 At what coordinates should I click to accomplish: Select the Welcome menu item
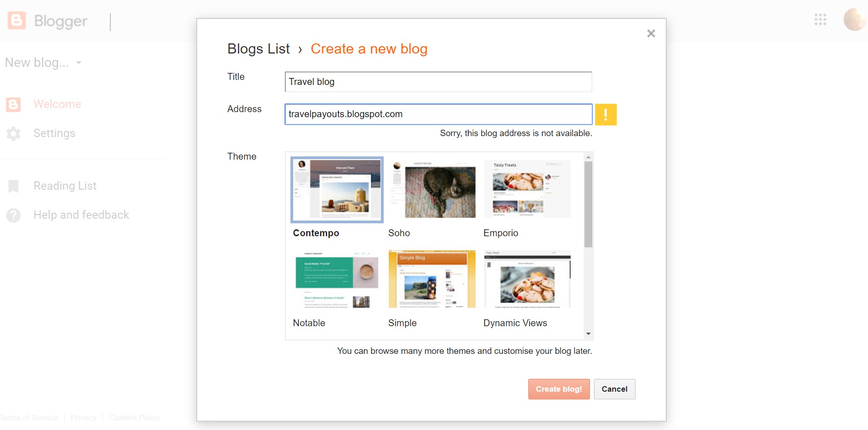coord(57,104)
